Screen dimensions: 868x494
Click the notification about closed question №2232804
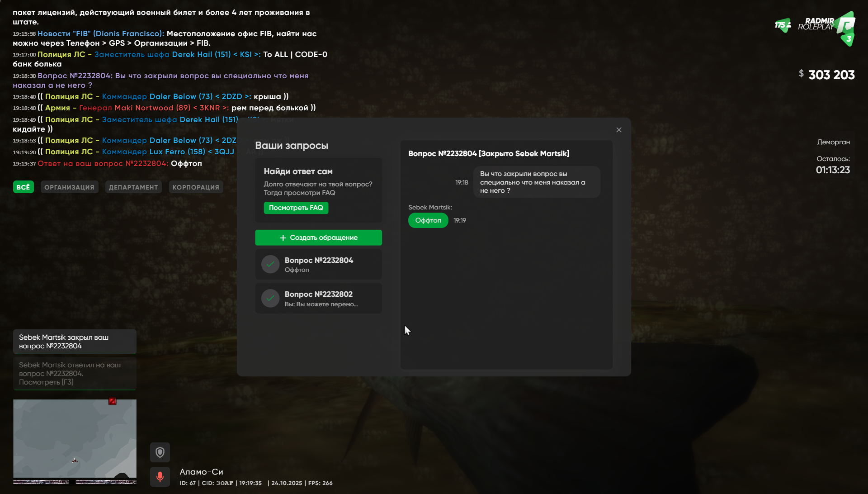(x=75, y=342)
